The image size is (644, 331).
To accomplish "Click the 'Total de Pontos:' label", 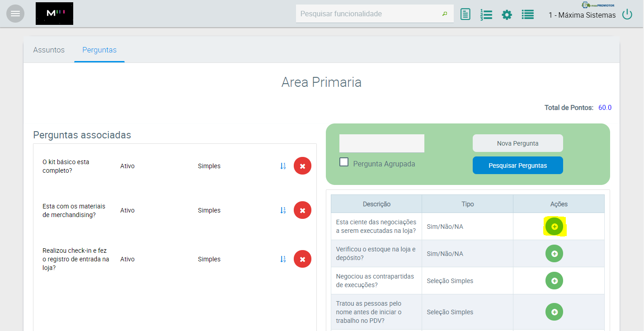I will coord(569,108).
